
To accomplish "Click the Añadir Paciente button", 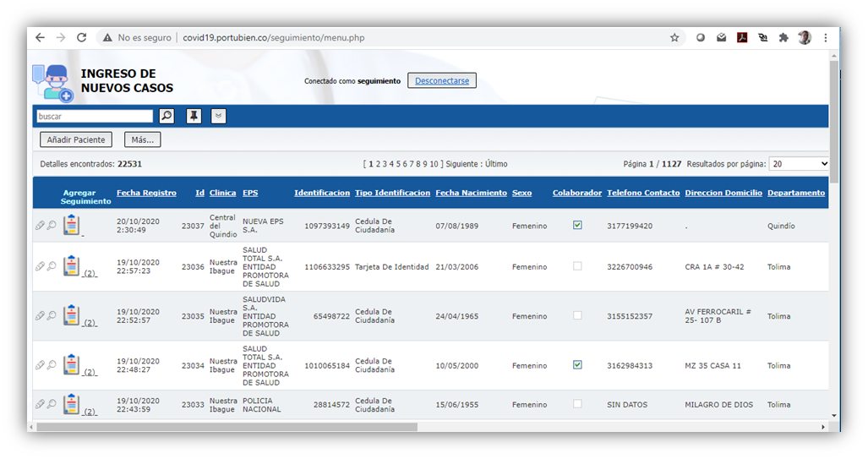I will [x=76, y=139].
